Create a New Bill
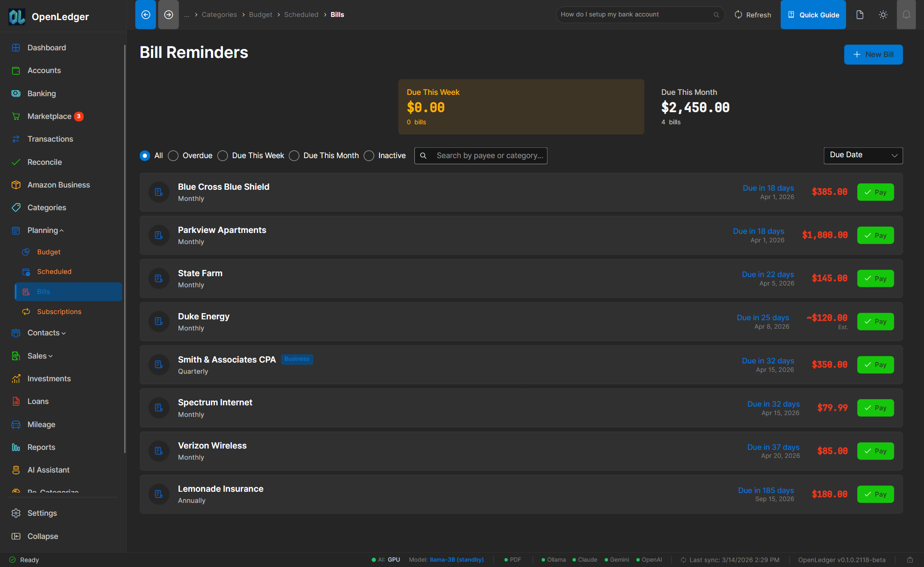 click(873, 54)
